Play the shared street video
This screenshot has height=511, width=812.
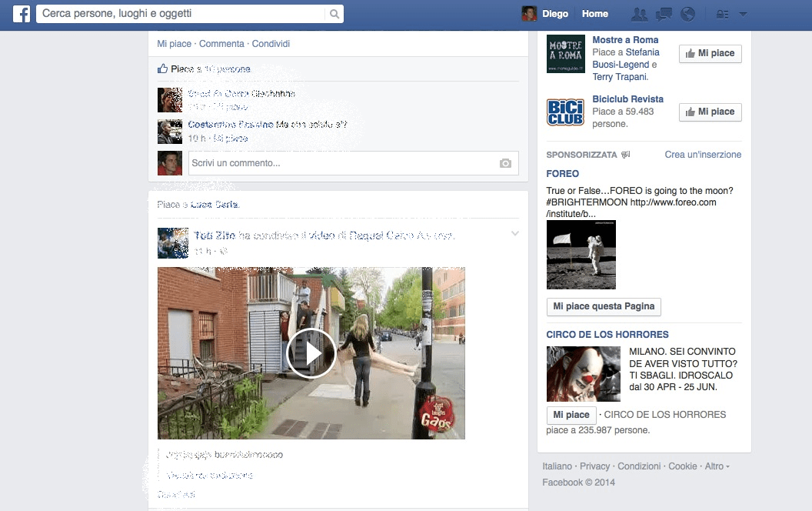pos(311,353)
